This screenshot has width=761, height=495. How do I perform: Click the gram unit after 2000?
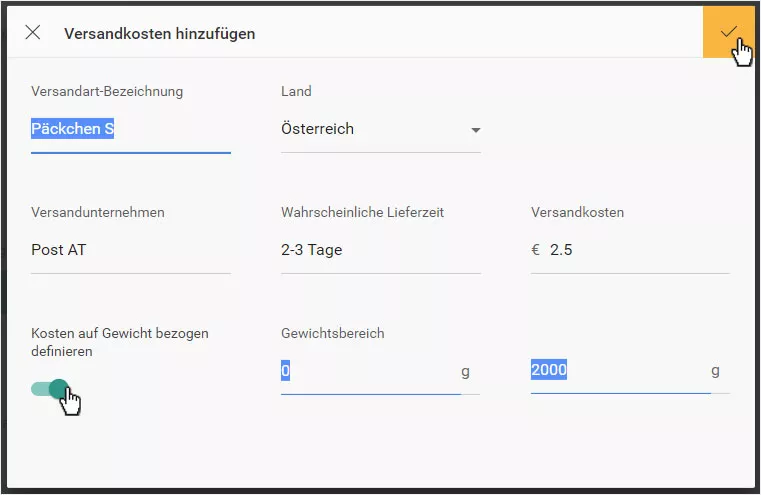pos(715,371)
